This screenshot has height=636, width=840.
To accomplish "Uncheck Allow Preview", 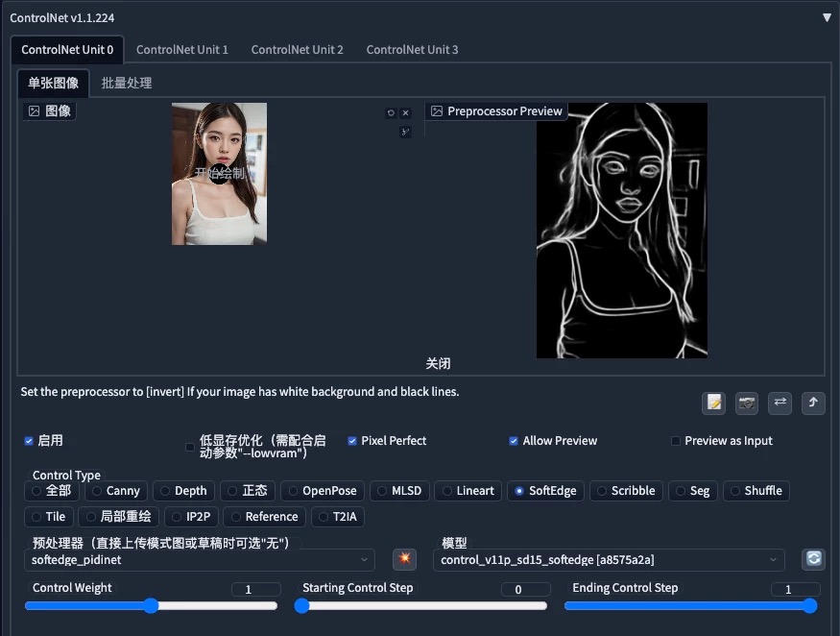I will point(515,440).
